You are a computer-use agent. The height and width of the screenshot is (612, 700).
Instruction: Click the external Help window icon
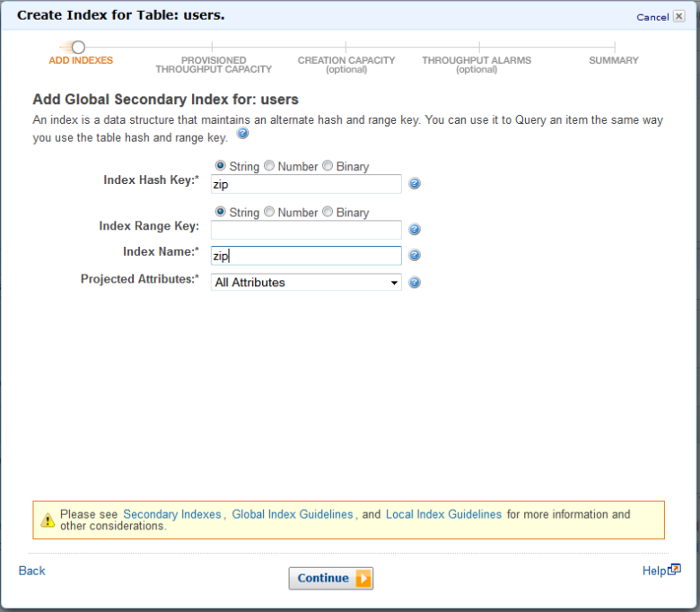pos(675,570)
